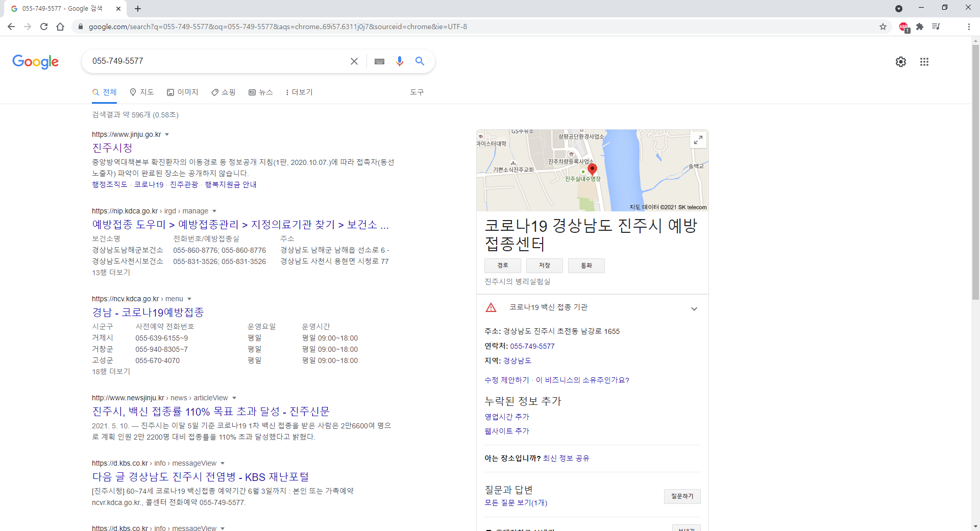Click the red map location pin
This screenshot has width=980, height=531.
point(592,170)
